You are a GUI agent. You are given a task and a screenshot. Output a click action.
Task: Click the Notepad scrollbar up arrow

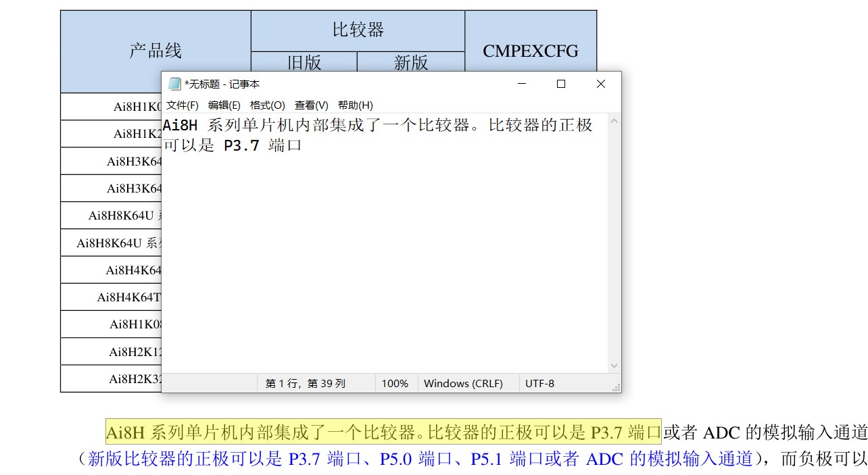[614, 121]
